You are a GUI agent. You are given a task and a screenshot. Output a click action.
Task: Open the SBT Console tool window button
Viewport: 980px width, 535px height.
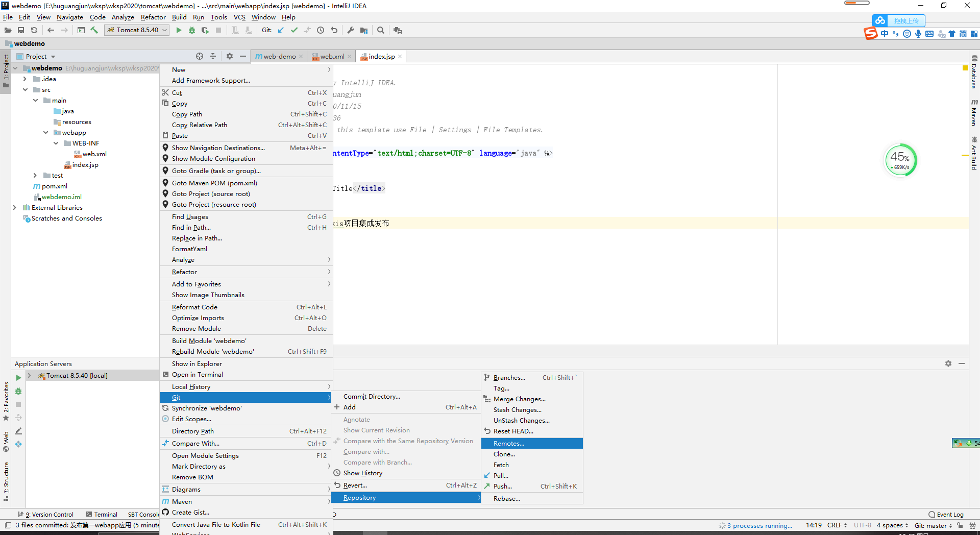pos(143,515)
